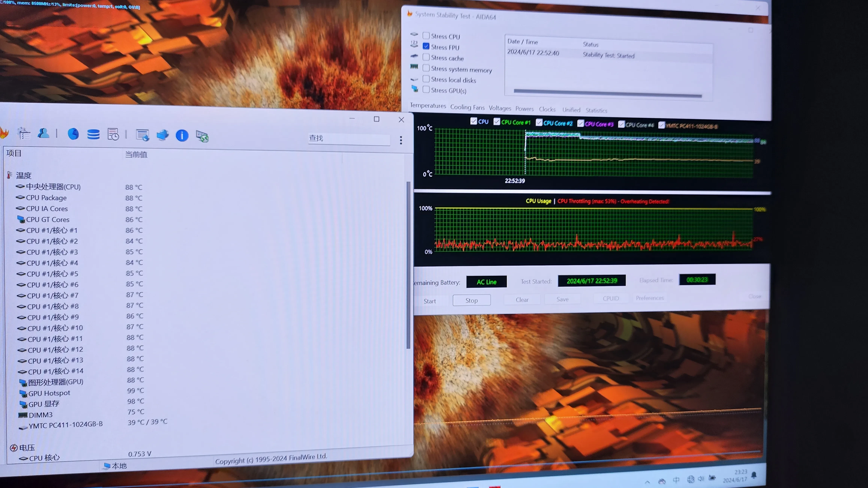Open the report-with-clock toolbar icon
Screen dimensions: 868x488
pos(113,134)
